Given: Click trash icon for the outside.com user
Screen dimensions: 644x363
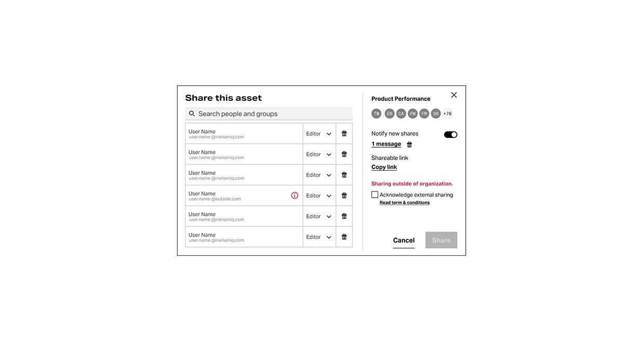Looking at the screenshot, I should (x=344, y=196).
